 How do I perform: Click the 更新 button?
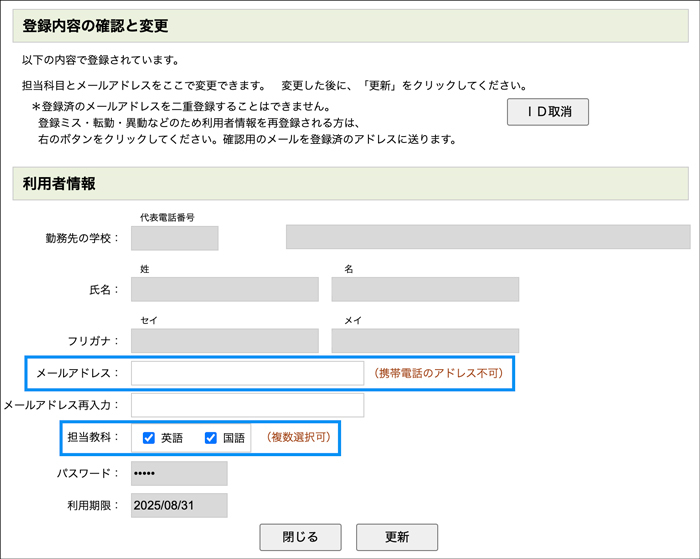pyautogui.click(x=397, y=537)
